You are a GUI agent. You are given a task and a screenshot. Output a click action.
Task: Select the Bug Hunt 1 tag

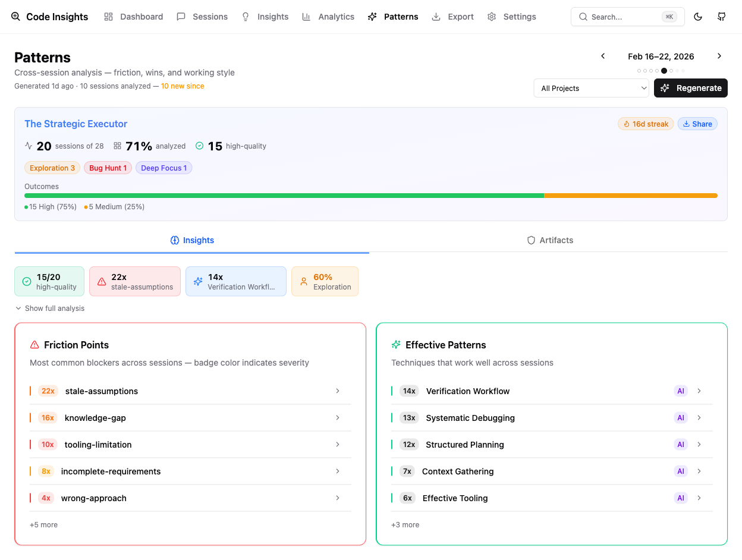108,168
